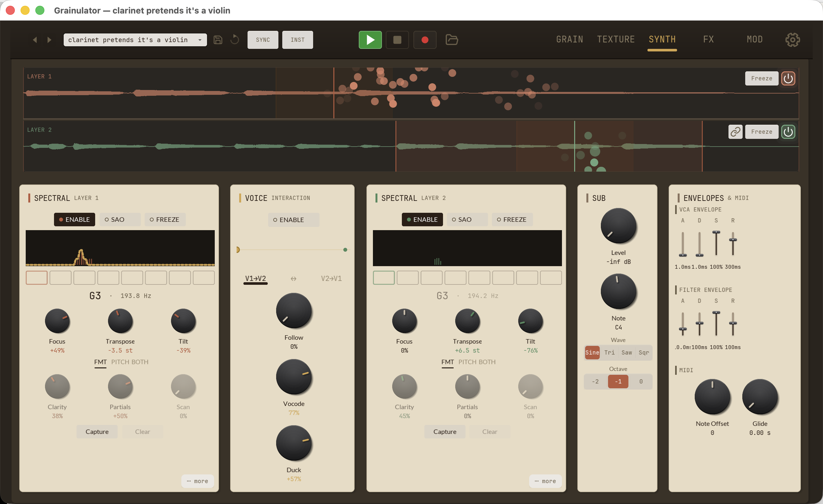Go to the previous preset arrow
The image size is (823, 504).
(35, 40)
